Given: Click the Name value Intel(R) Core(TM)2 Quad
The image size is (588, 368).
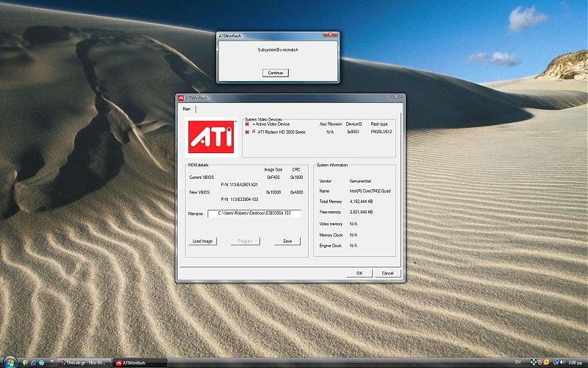Looking at the screenshot, I should click(370, 191).
